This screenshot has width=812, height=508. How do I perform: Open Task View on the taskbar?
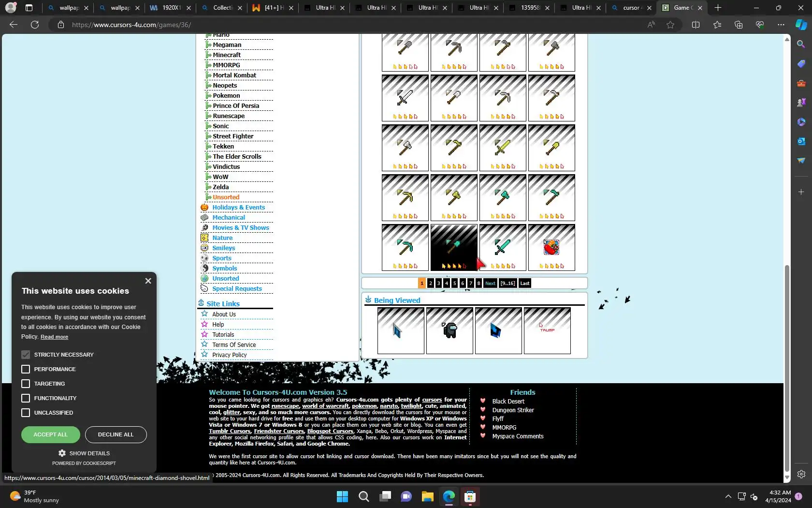385,496
